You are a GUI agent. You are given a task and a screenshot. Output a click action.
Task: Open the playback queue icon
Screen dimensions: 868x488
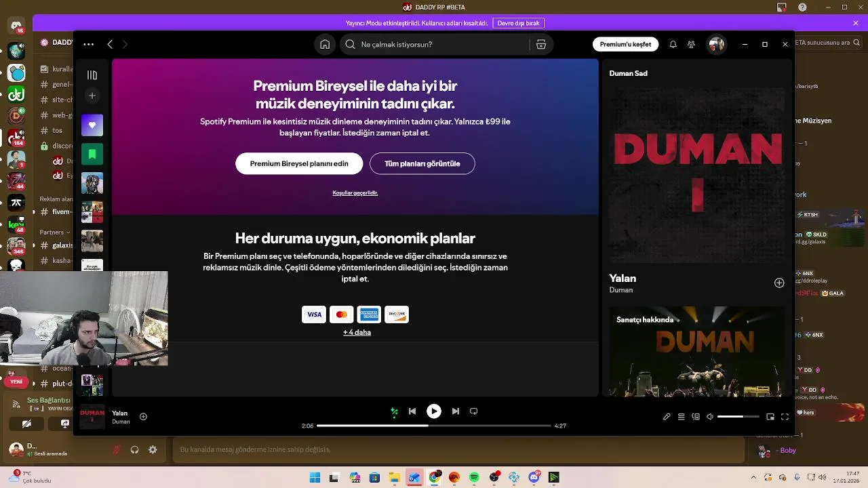click(681, 417)
